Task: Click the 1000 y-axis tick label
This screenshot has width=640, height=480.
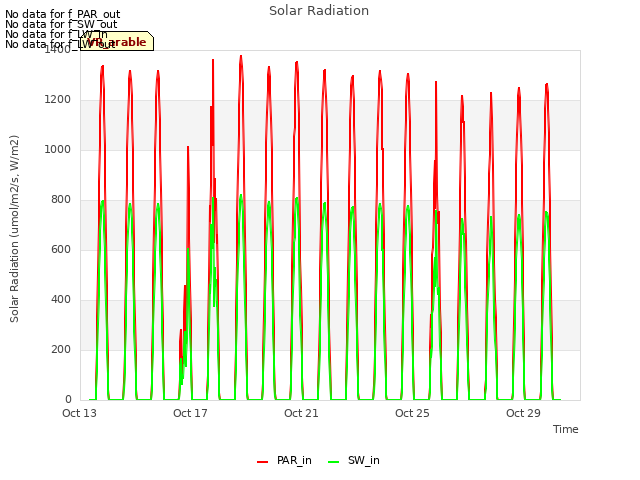Action: [58, 150]
